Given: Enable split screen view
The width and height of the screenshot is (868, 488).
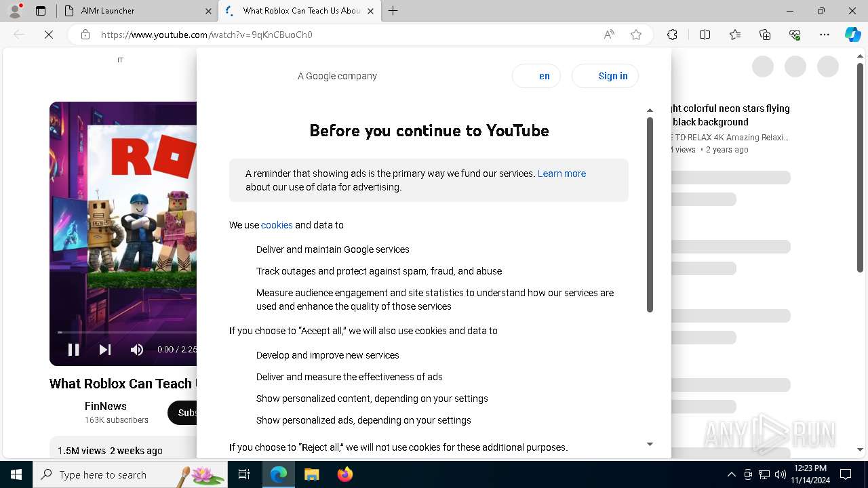Looking at the screenshot, I should 705,35.
